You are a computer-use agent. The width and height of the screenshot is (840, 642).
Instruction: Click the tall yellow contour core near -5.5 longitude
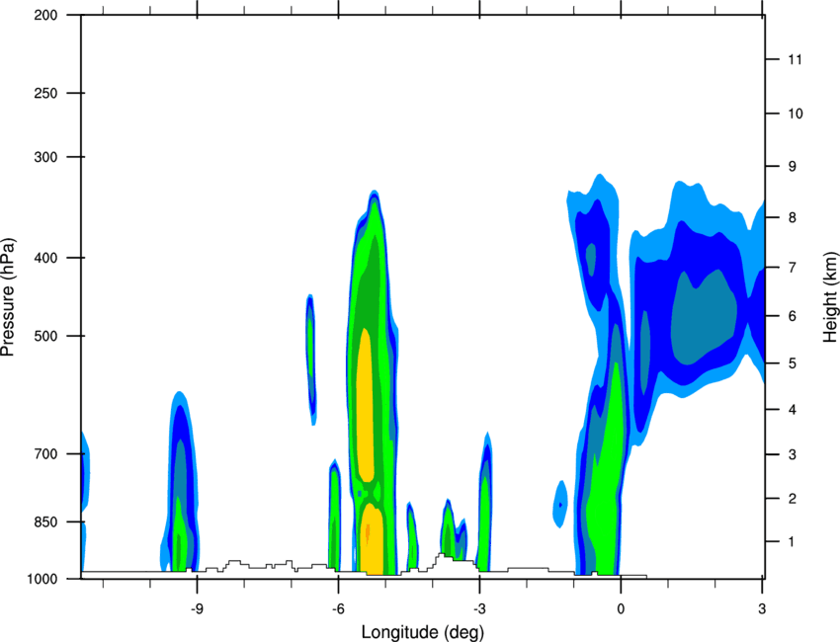click(x=366, y=404)
